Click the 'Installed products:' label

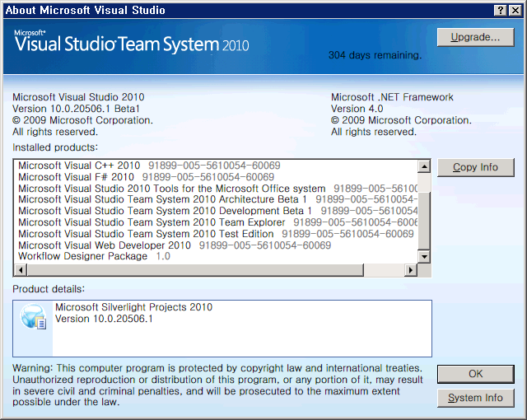point(55,147)
